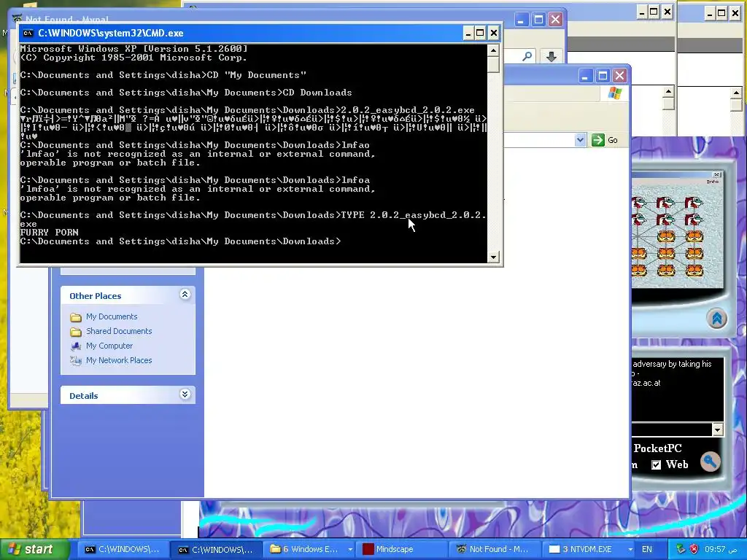Image resolution: width=747 pixels, height=560 pixels.
Task: Click the Garfield piece under the right-hand bird
Action: coord(694,236)
